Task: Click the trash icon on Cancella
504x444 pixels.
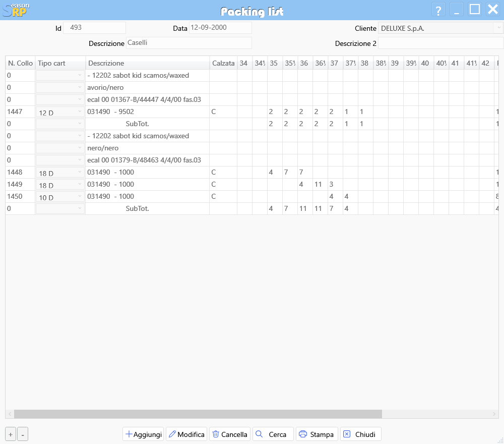Action: coord(216,434)
